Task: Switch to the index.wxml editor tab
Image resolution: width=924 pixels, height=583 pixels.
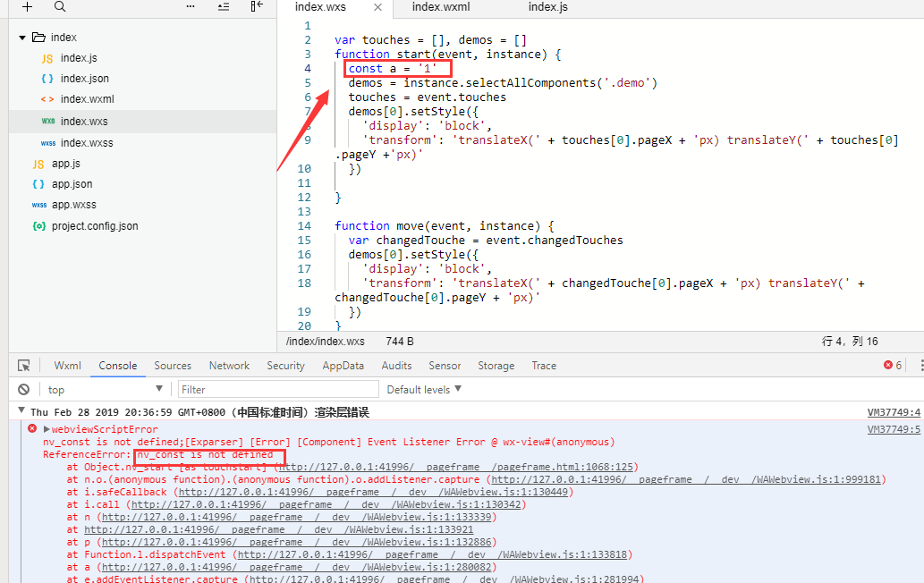Action: (x=441, y=7)
